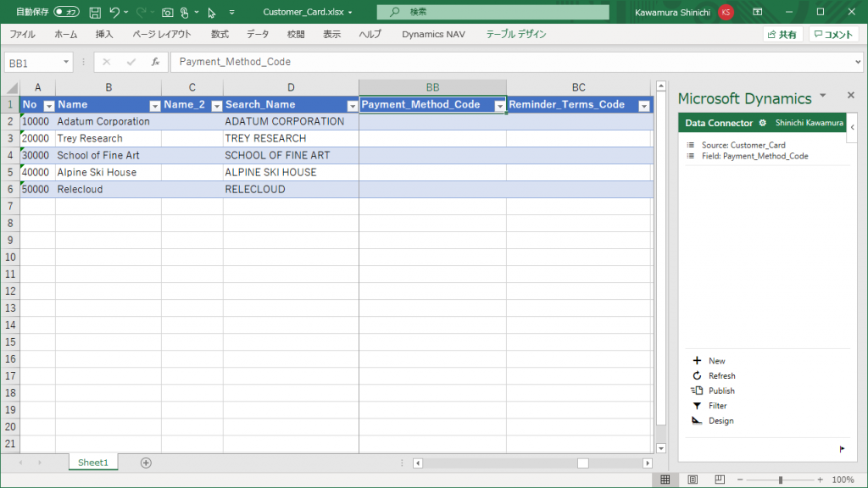Click the touch/mouse mode icon

(x=185, y=12)
